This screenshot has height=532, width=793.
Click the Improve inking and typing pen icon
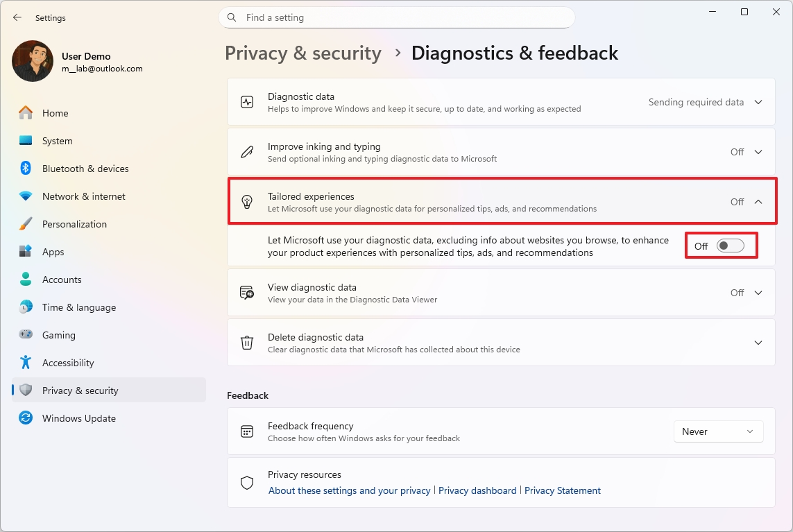point(246,151)
